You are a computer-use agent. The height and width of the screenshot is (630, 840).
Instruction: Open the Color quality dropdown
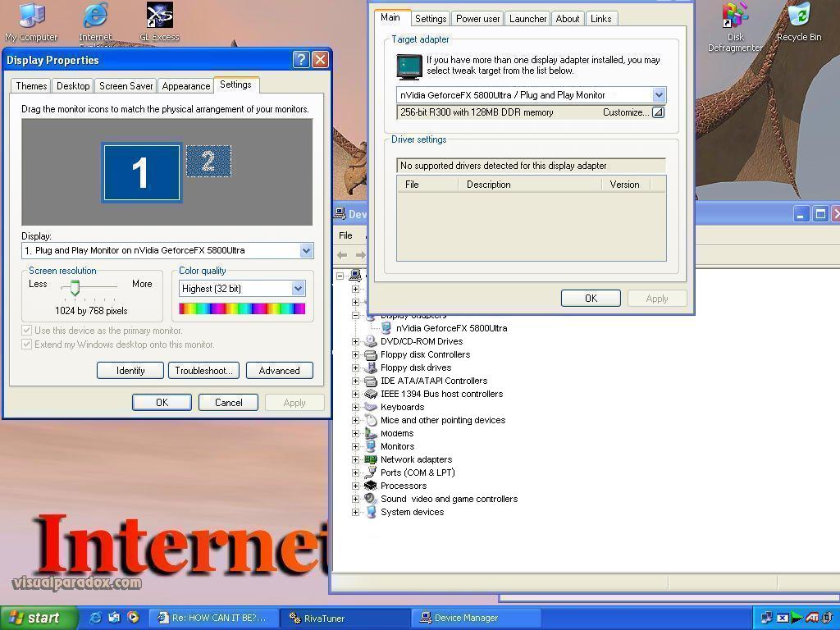(299, 289)
